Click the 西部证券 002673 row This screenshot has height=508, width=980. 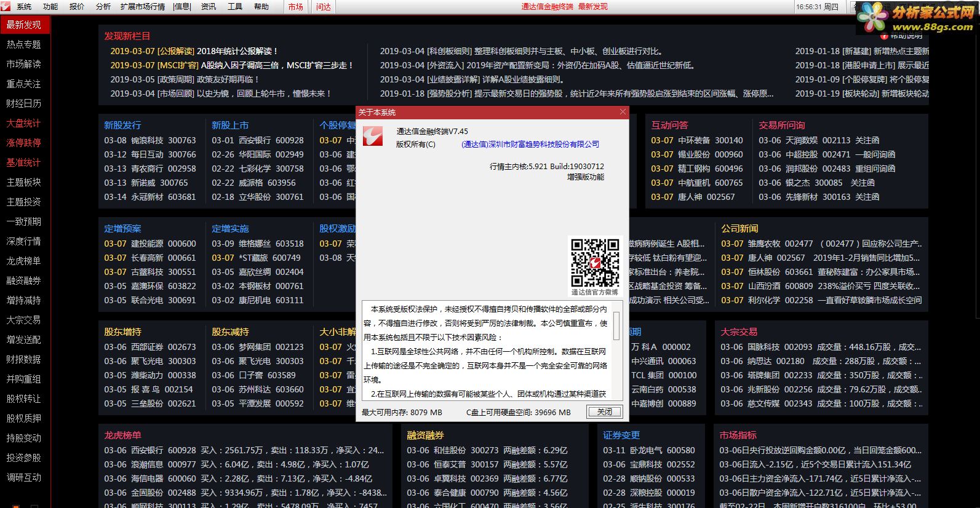150,347
